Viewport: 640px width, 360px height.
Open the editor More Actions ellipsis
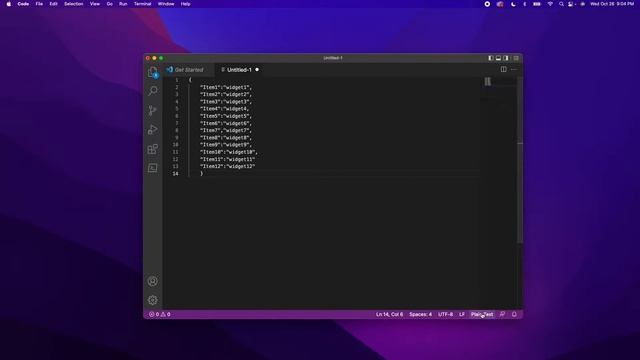514,69
